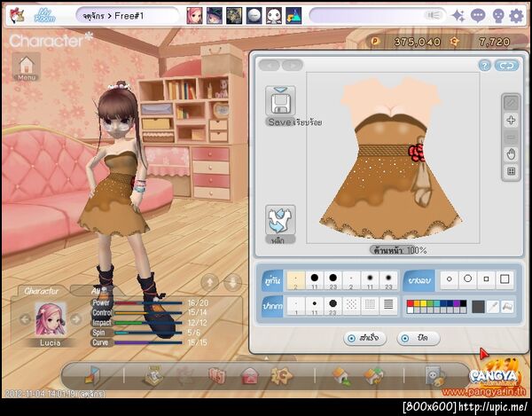Click the house with refresh arrows icon
Screen dimensions: 532x416
[x=374, y=376]
